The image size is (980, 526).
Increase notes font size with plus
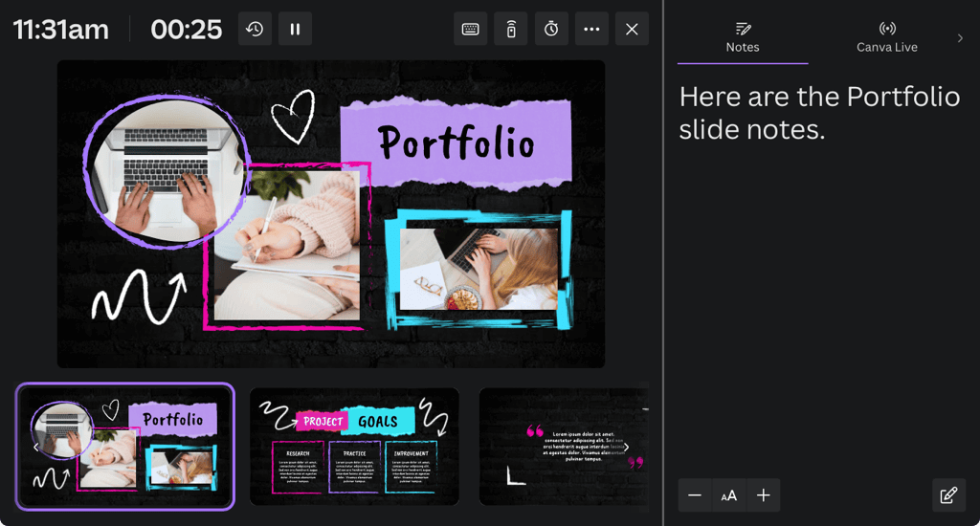763,495
